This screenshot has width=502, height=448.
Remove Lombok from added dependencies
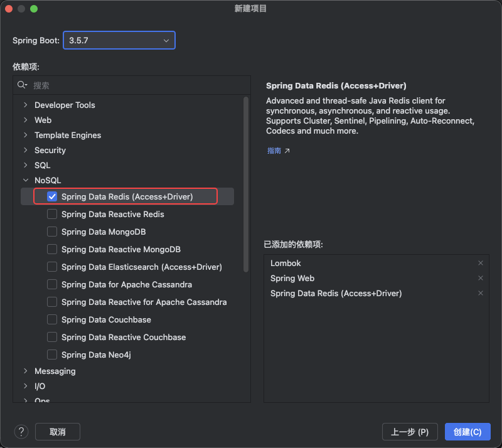point(481,264)
